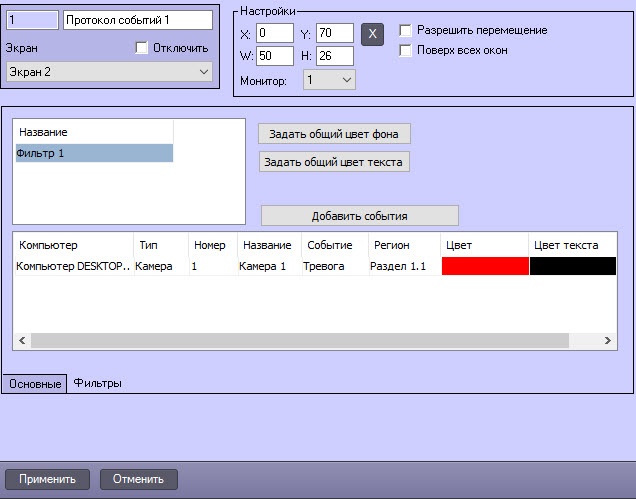Click the Добавить события button
The image size is (636, 499).
(360, 216)
